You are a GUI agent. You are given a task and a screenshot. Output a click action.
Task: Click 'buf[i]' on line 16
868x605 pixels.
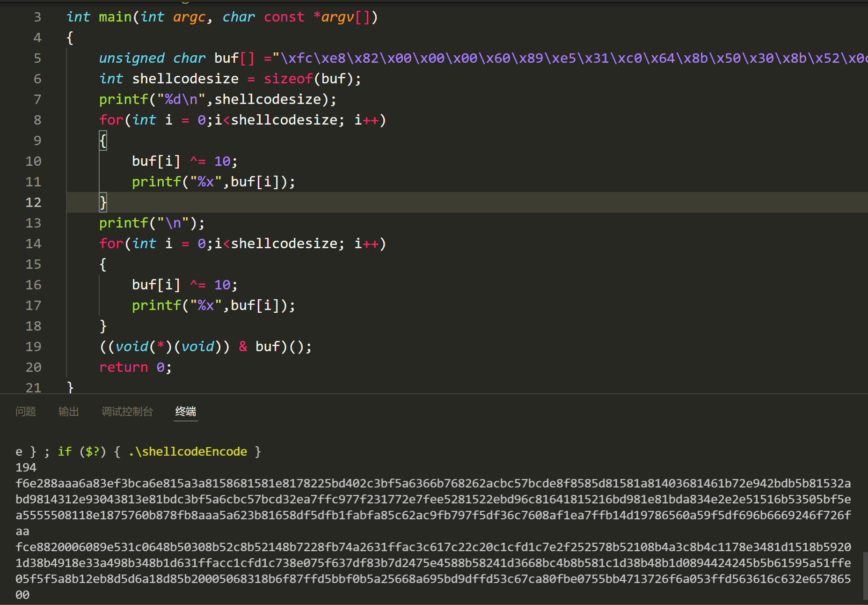[x=156, y=285]
